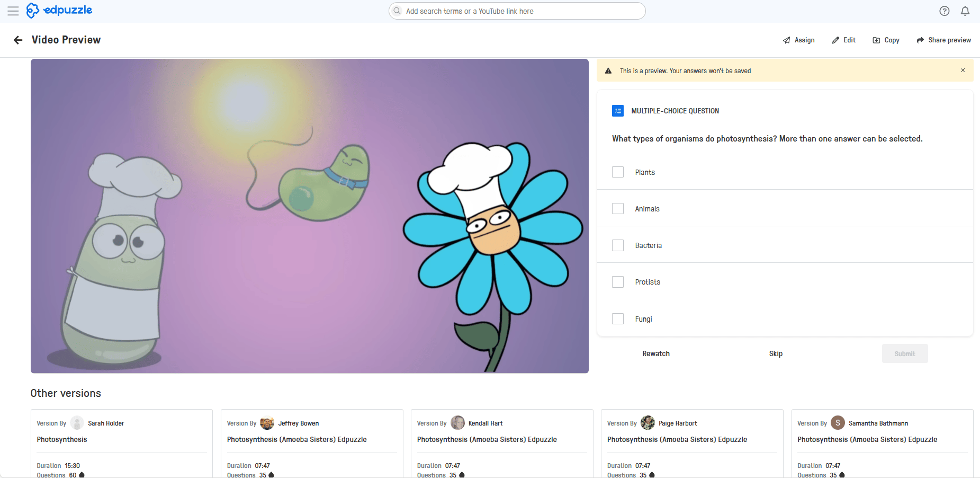Image resolution: width=980 pixels, height=478 pixels.
Task: Enable the Fungi checkbox
Action: click(617, 318)
